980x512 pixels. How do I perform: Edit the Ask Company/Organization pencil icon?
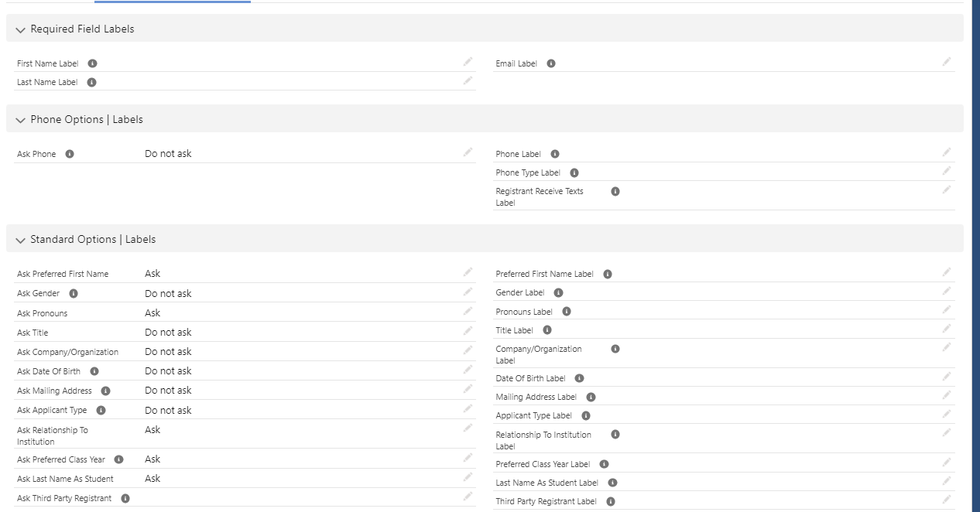(x=468, y=350)
